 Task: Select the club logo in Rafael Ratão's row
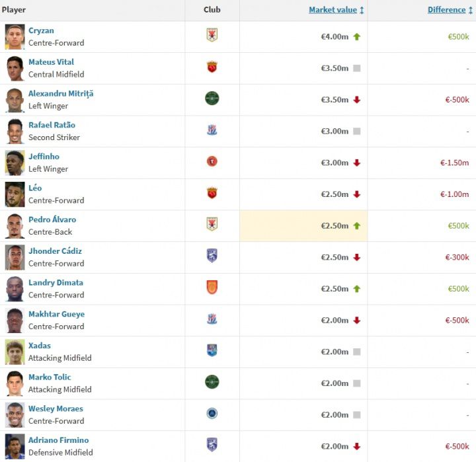click(x=212, y=130)
